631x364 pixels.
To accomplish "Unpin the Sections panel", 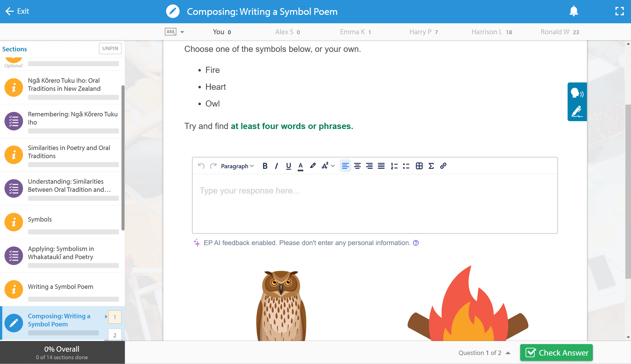I will pyautogui.click(x=110, y=48).
